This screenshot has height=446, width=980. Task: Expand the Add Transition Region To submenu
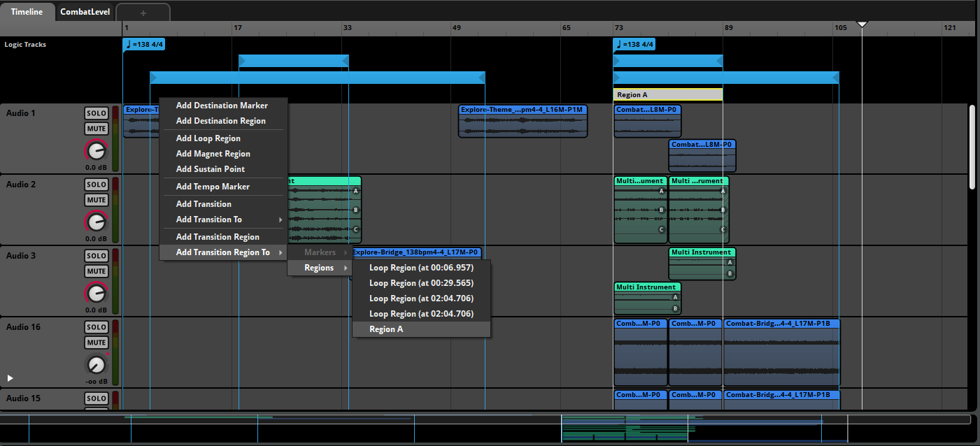pos(224,252)
